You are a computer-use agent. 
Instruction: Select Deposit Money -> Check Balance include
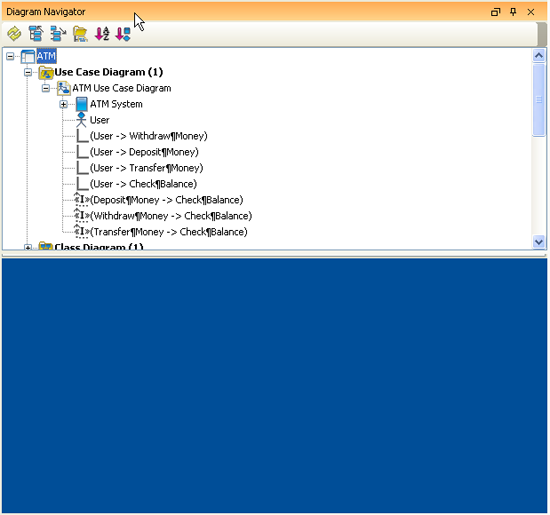point(167,200)
